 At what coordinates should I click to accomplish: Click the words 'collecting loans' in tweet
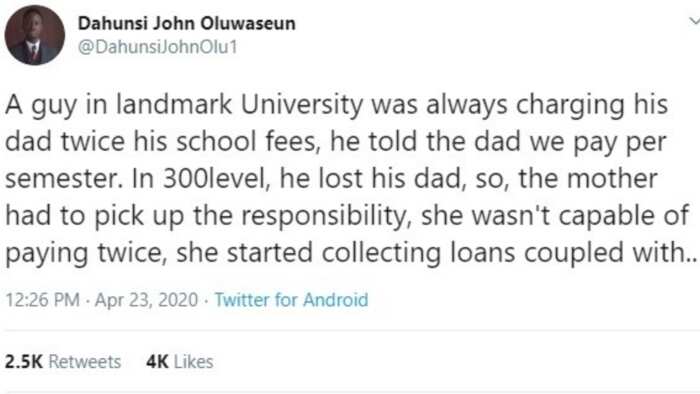click(418, 253)
